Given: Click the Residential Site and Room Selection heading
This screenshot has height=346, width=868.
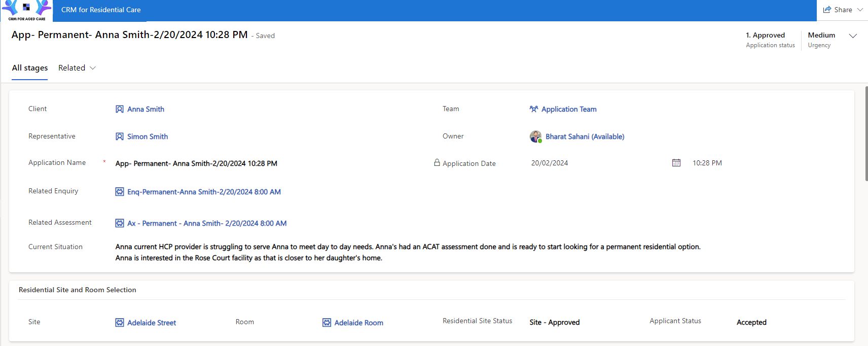Looking at the screenshot, I should tap(78, 290).
